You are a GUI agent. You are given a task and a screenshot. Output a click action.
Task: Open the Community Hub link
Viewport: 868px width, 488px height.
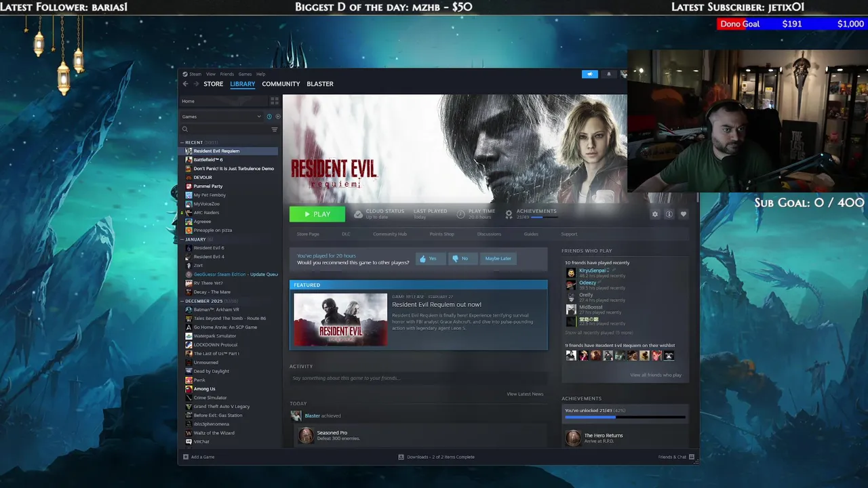[390, 234]
